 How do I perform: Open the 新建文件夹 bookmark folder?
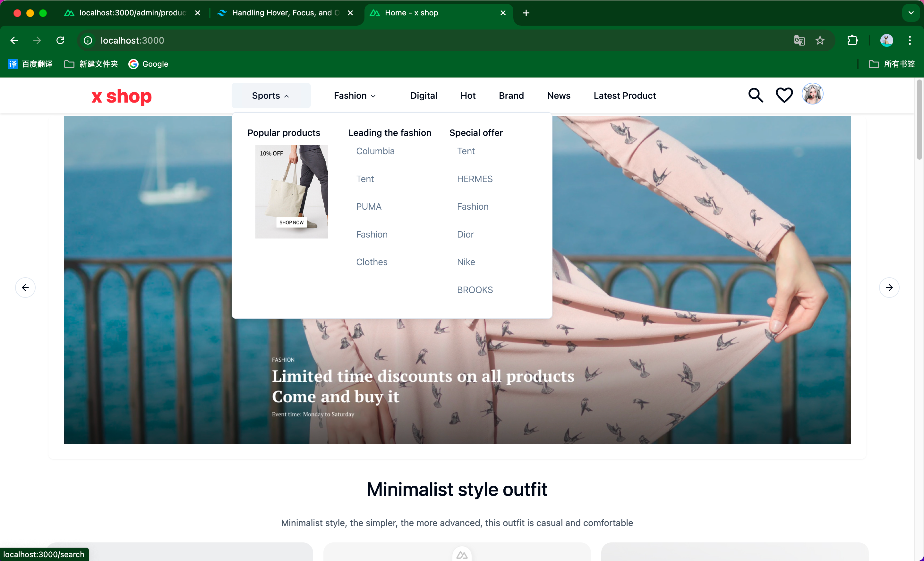(91, 64)
